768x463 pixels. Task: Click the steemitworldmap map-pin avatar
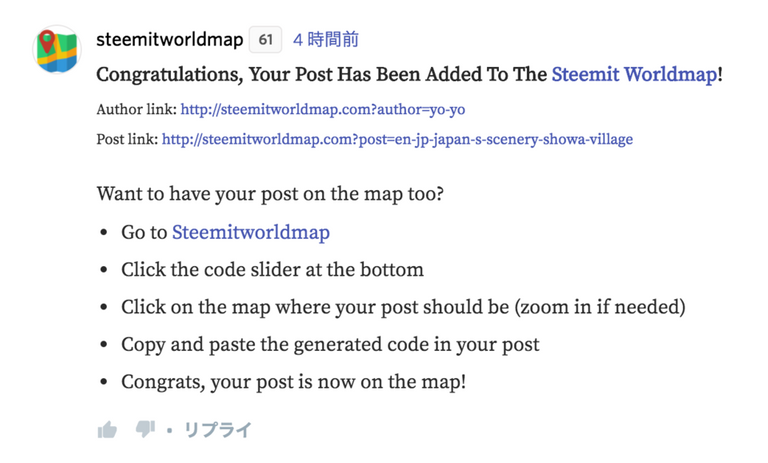[x=56, y=50]
